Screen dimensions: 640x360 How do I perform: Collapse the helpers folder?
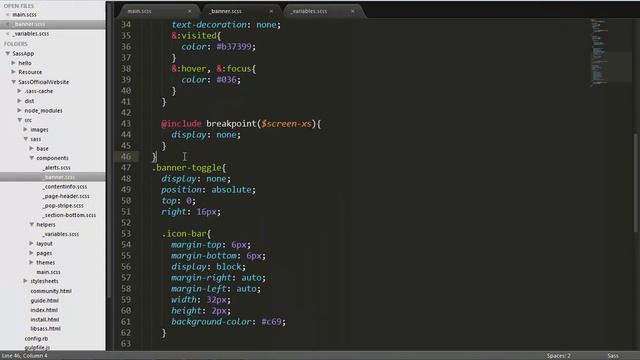point(31,224)
